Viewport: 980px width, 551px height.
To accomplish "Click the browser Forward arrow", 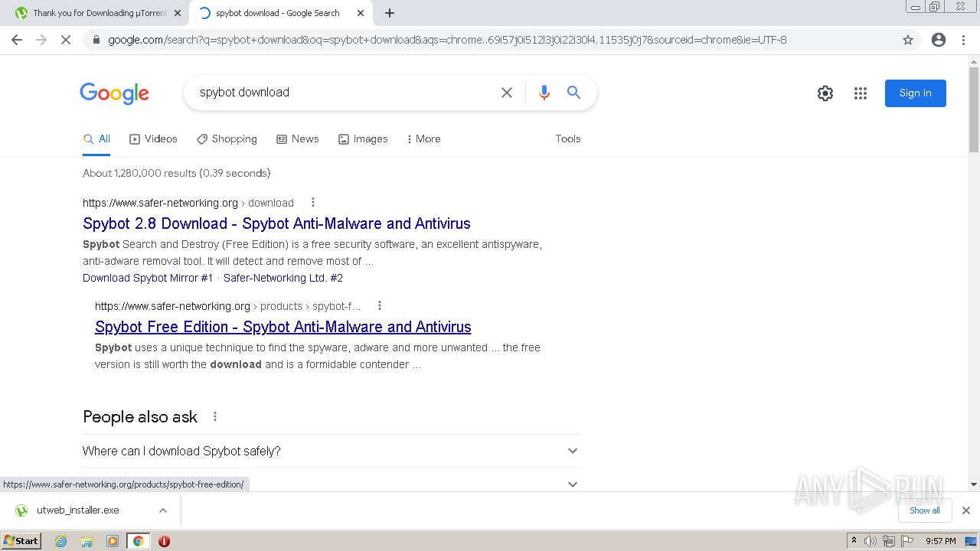I will [x=41, y=40].
